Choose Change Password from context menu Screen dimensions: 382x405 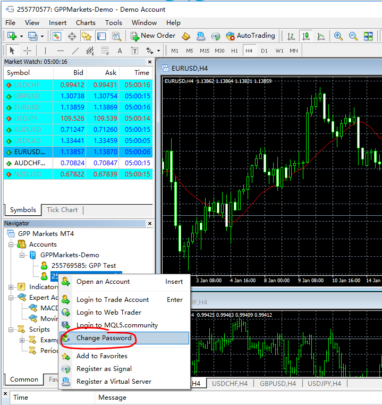click(x=124, y=338)
